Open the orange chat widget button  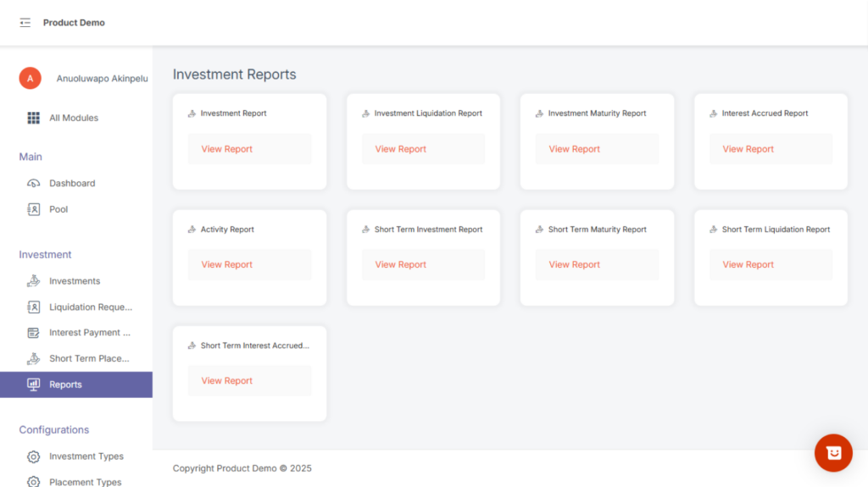coord(833,452)
